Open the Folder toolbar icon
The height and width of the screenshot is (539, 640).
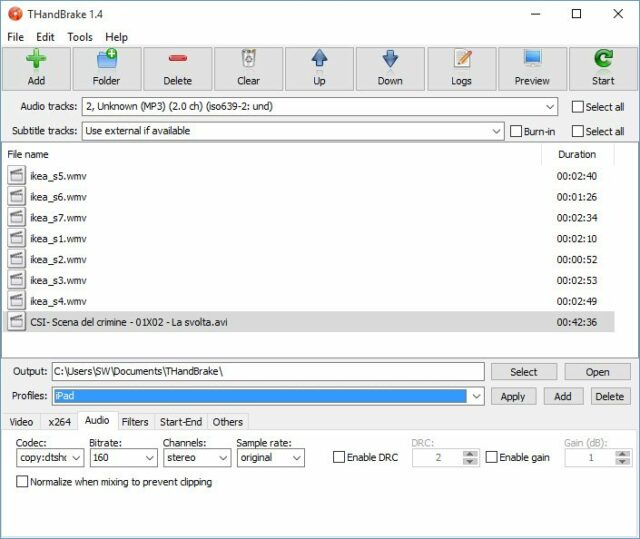pos(106,60)
